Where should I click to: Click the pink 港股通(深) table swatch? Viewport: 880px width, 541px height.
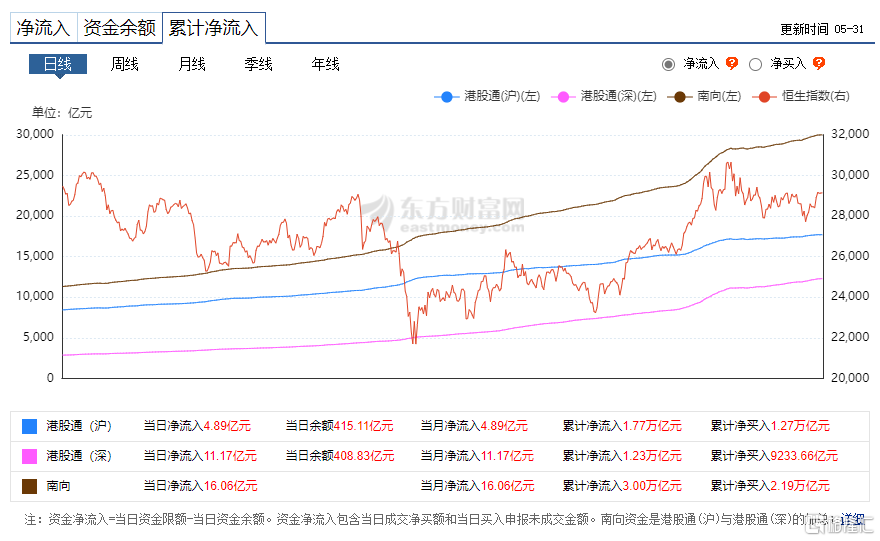(29, 456)
